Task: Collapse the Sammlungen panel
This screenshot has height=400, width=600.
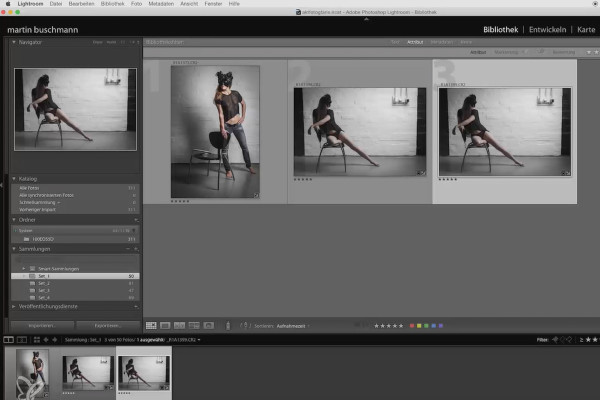Action: pyautogui.click(x=14, y=249)
